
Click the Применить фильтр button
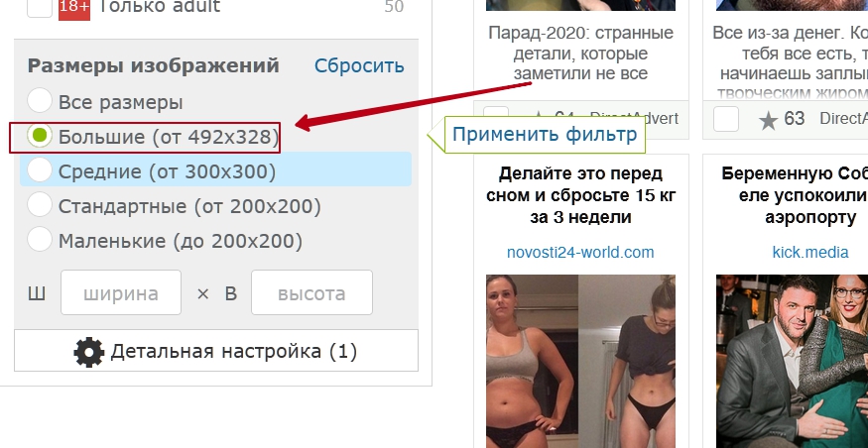[x=545, y=135]
